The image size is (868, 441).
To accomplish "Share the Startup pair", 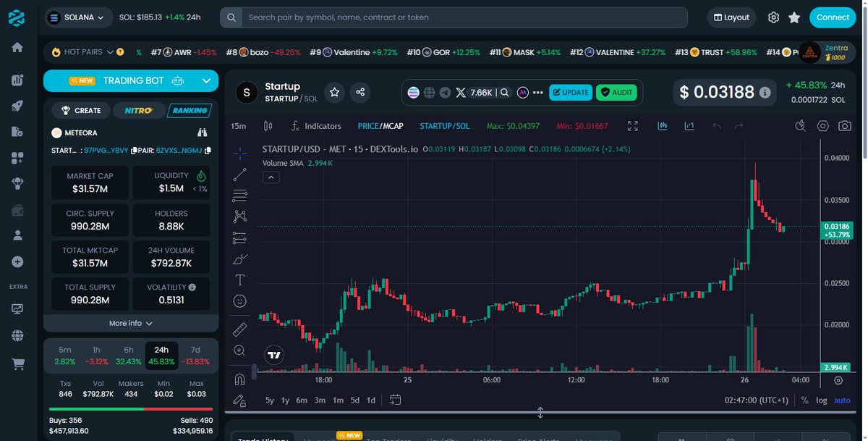I will click(x=359, y=92).
